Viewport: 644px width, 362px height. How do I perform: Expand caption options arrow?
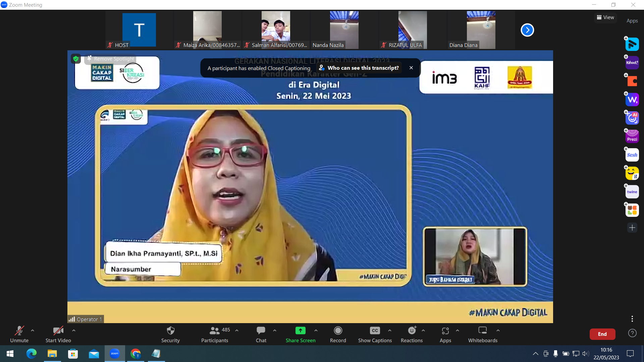pyautogui.click(x=390, y=330)
